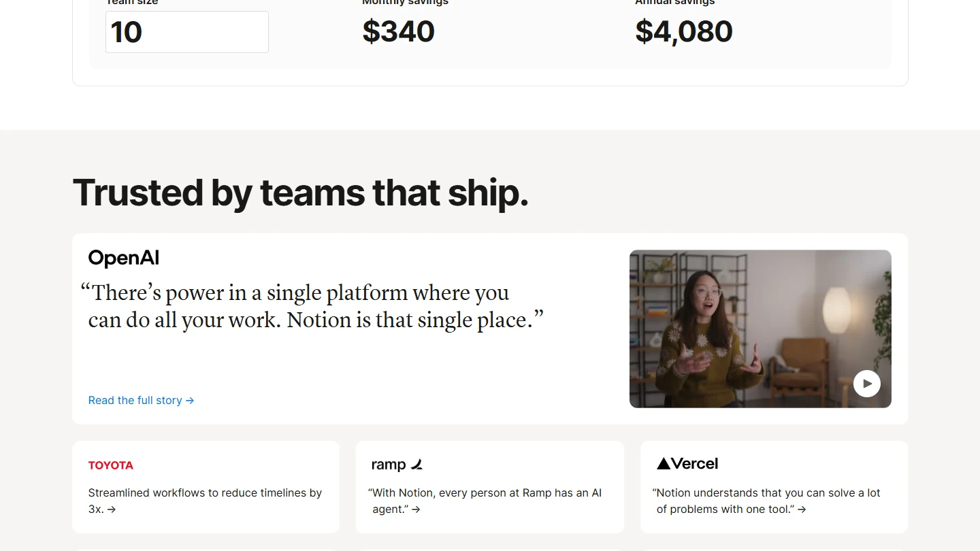Click the OpenAI logo
The image size is (980, 551).
[124, 258]
